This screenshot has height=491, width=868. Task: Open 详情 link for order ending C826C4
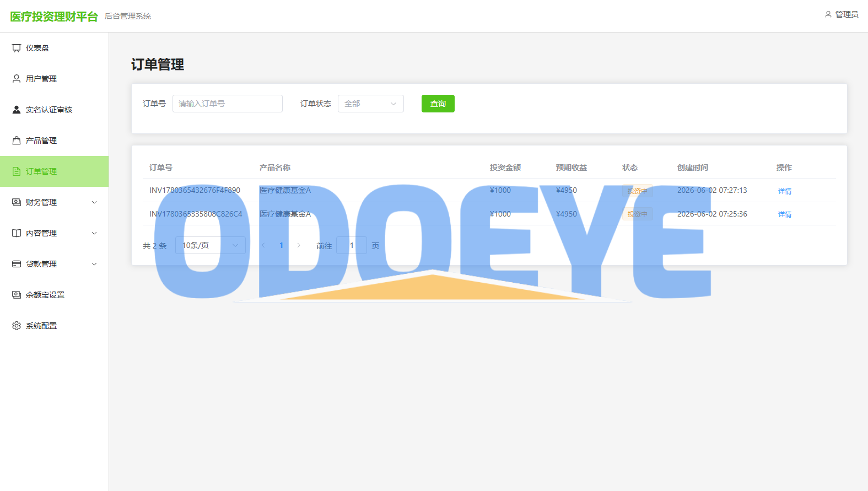(785, 214)
